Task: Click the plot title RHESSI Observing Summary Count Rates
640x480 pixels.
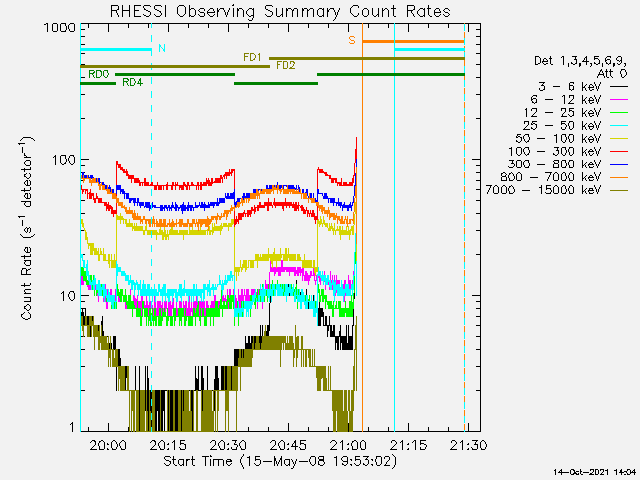Action: coord(280,11)
